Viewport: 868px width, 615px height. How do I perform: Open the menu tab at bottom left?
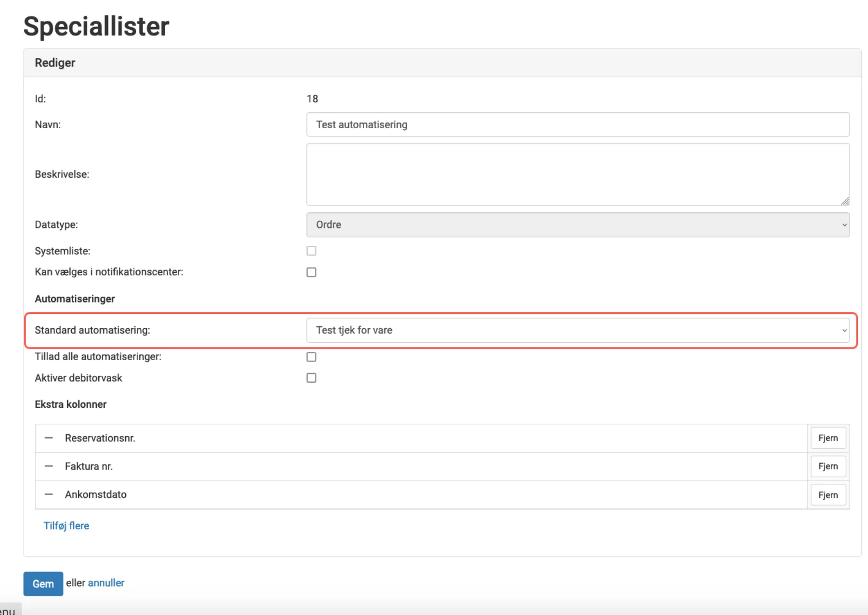9,610
